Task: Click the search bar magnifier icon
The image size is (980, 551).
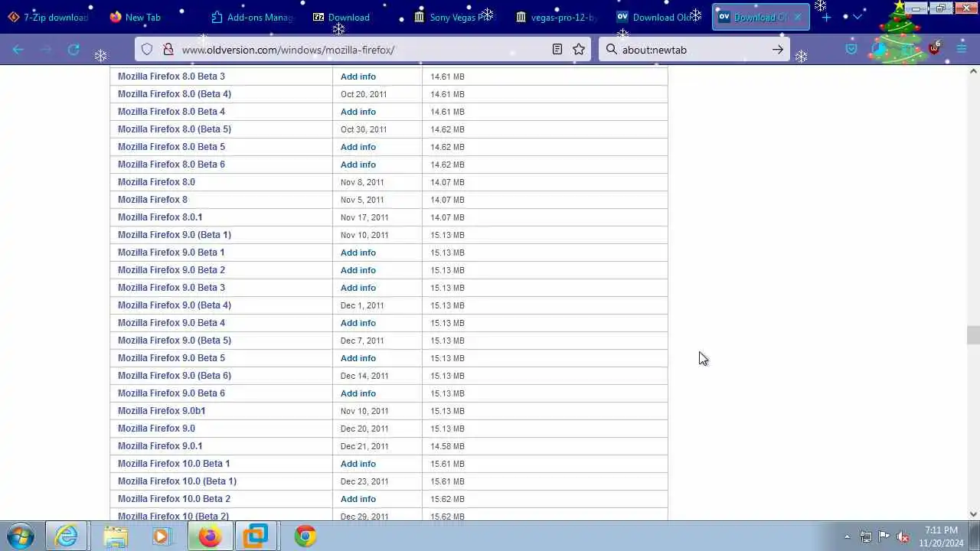Action: (611, 50)
